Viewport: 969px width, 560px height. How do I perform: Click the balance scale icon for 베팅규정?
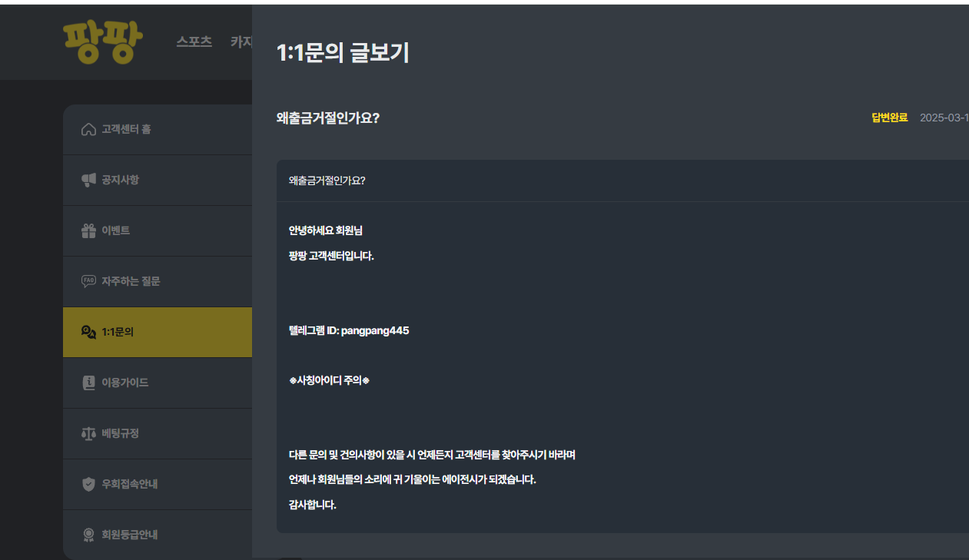click(88, 433)
